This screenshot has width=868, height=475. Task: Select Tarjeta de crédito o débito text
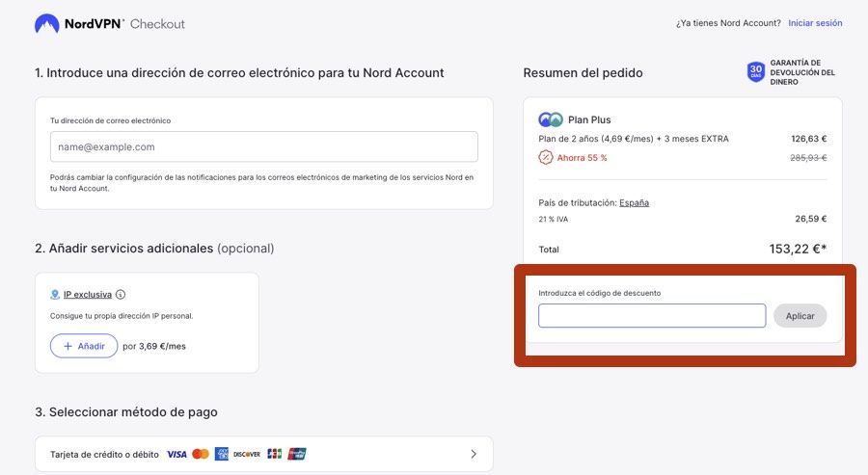pyautogui.click(x=104, y=455)
